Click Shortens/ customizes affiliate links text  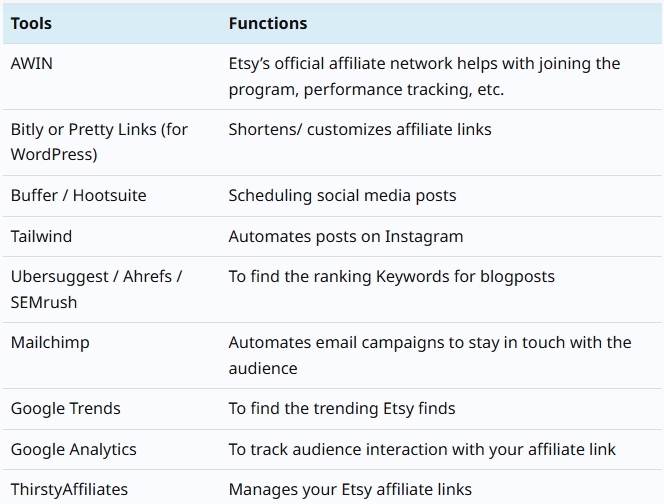pyautogui.click(x=360, y=129)
